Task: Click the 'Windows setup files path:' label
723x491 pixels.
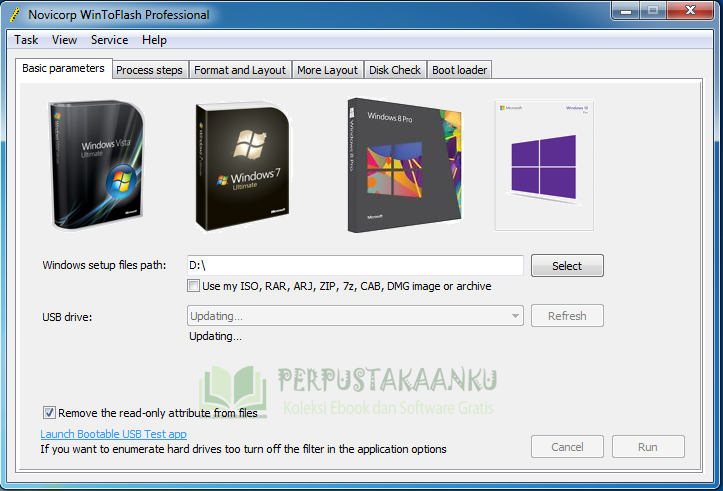Action: click(104, 265)
